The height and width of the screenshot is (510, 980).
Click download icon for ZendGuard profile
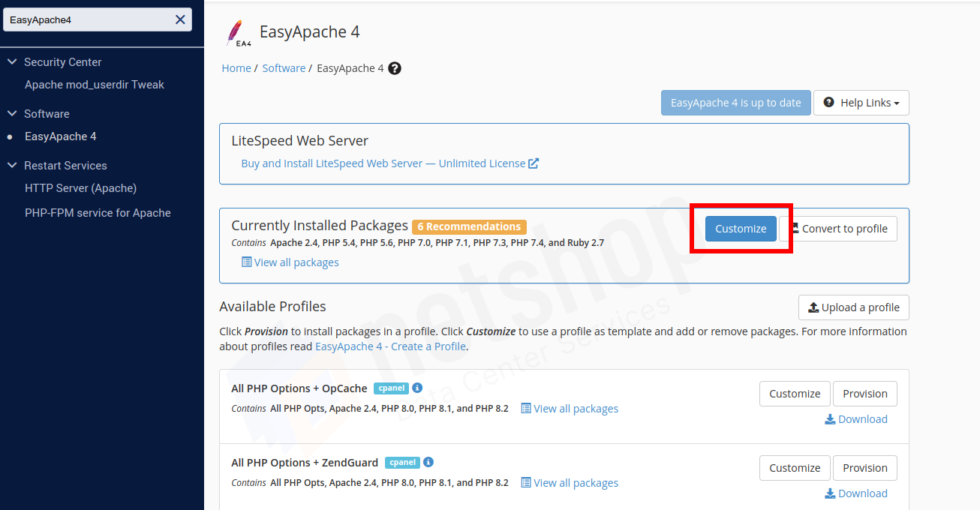(x=830, y=493)
